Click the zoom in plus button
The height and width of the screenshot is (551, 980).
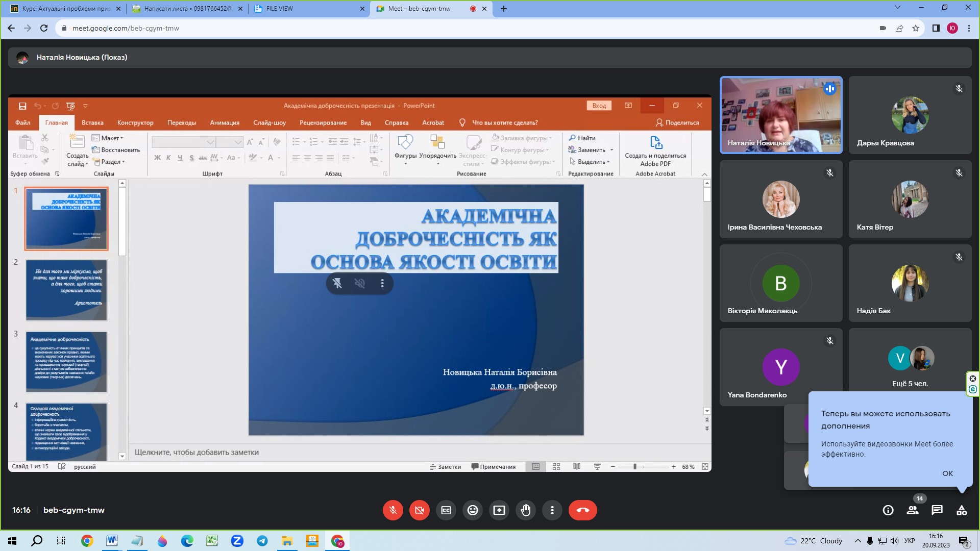coord(674,466)
